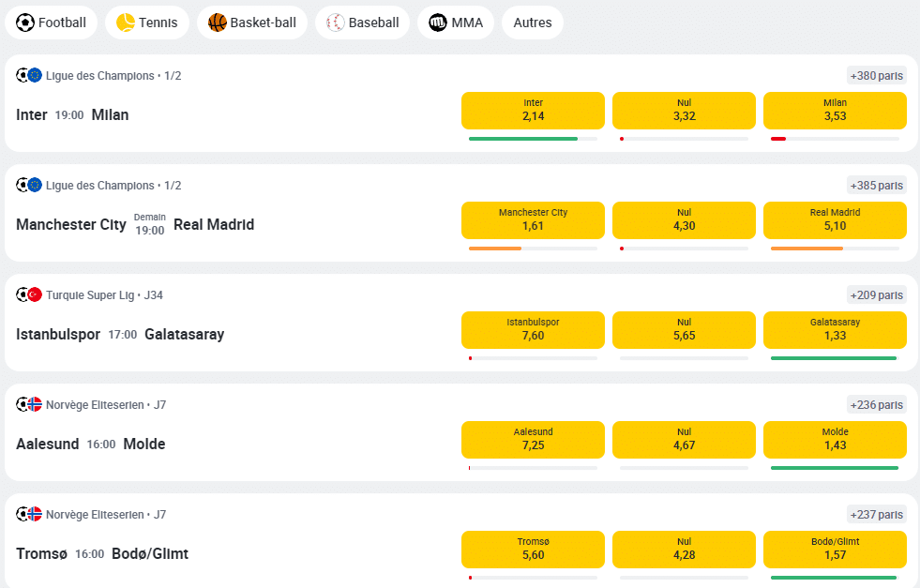
Task: Click Ligue des Champions label above Inter
Action: pyautogui.click(x=113, y=76)
